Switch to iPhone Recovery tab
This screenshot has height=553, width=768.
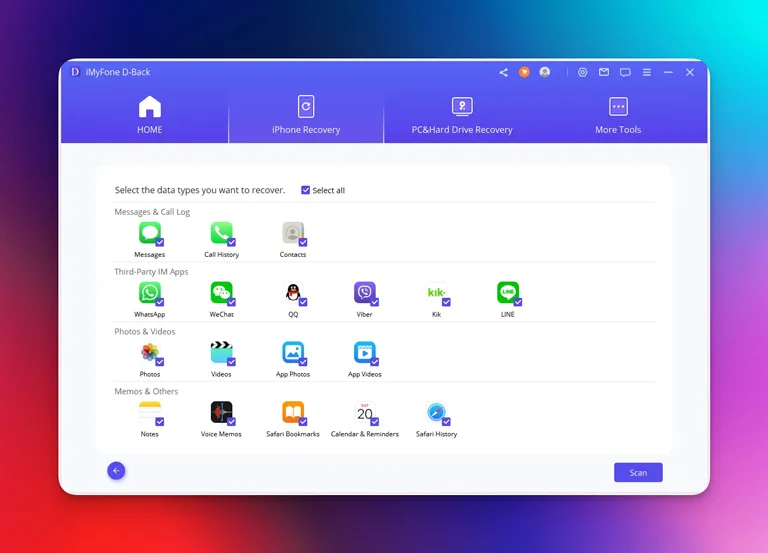(306, 115)
